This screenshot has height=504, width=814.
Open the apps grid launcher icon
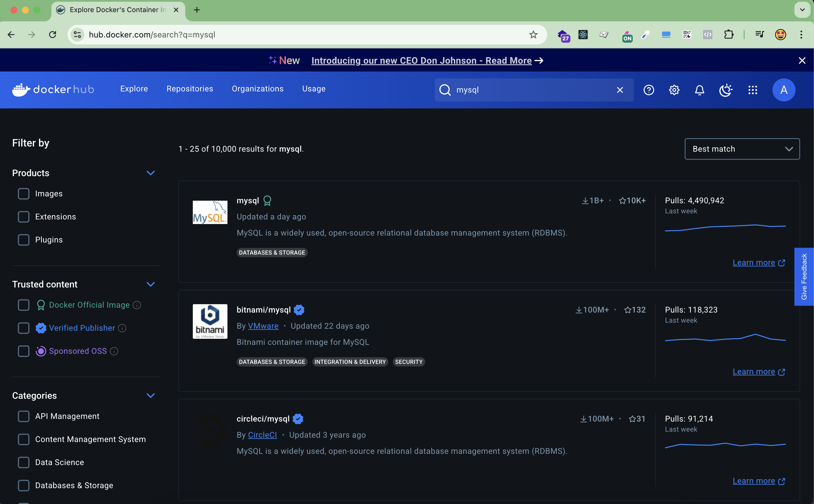(753, 90)
